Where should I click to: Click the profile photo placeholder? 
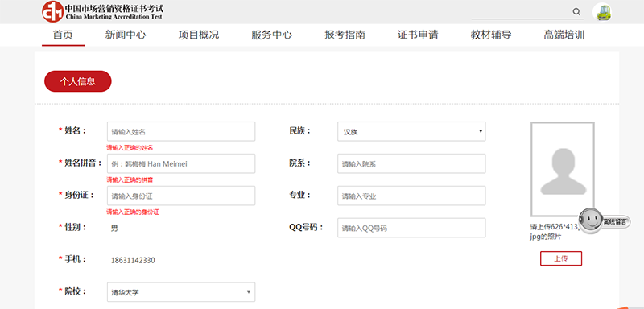563,169
